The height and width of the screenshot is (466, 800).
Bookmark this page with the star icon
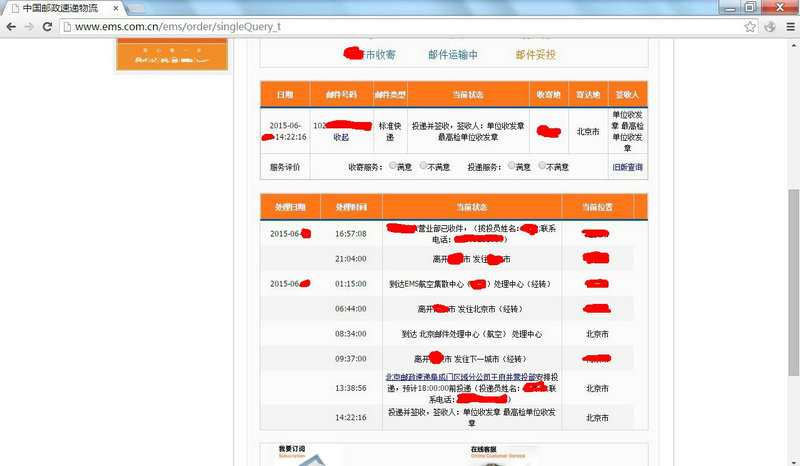click(x=750, y=27)
